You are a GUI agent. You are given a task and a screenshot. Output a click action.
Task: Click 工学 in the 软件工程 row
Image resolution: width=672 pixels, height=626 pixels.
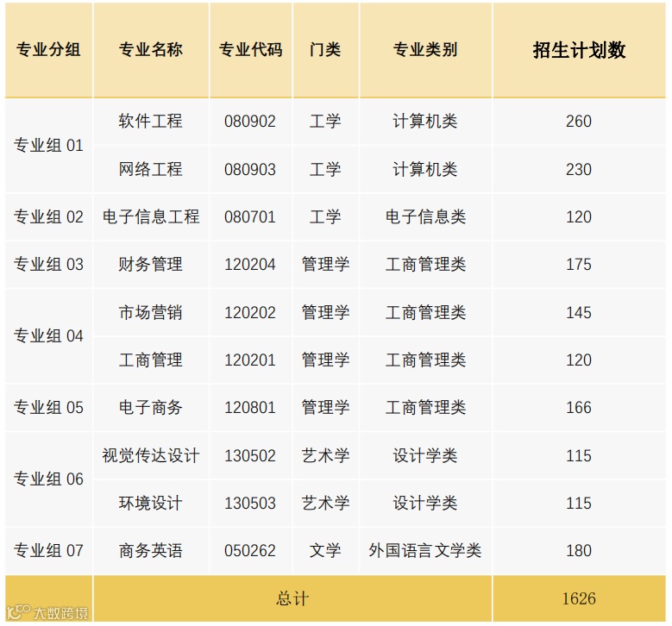pyautogui.click(x=325, y=122)
